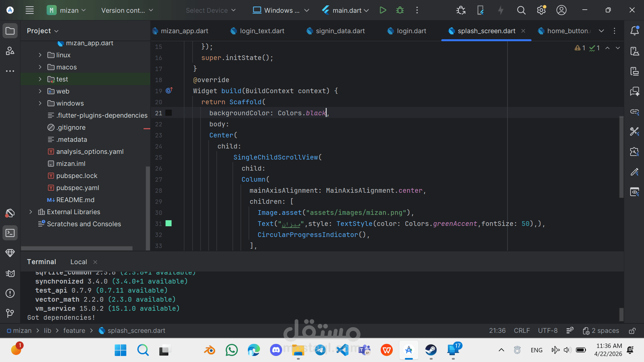Open pubspec.yaml in the project tree
Viewport: 644px width, 362px height.
77,188
